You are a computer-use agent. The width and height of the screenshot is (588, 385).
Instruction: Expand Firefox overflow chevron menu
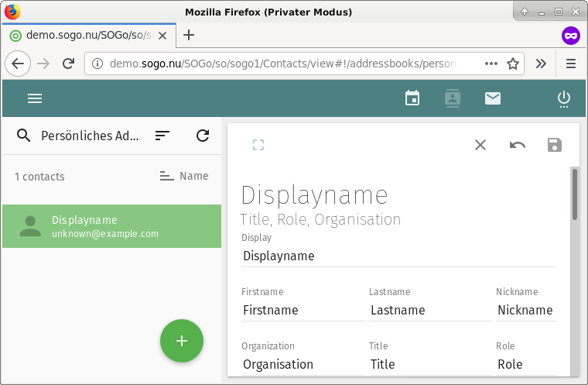[541, 64]
